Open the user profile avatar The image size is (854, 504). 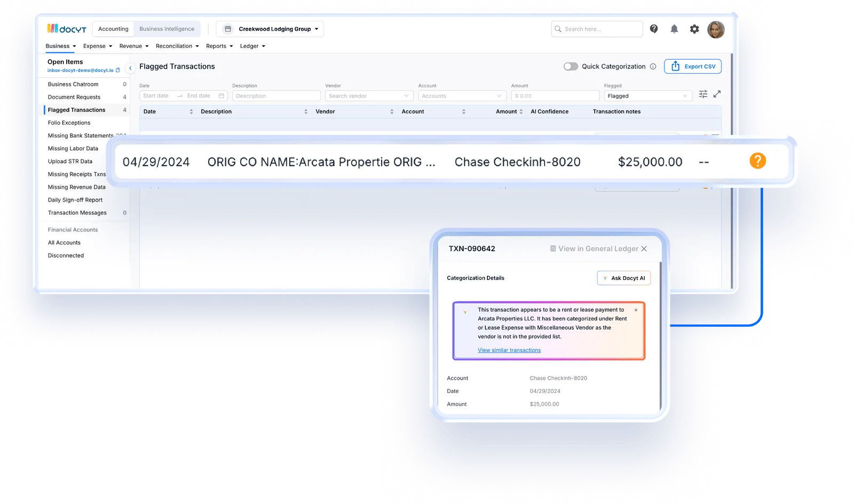[x=716, y=29]
